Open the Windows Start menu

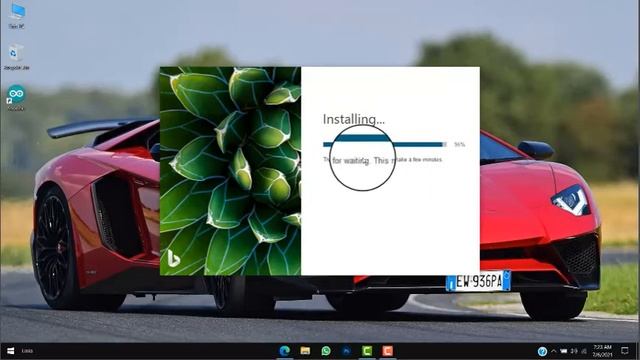pos(11,351)
